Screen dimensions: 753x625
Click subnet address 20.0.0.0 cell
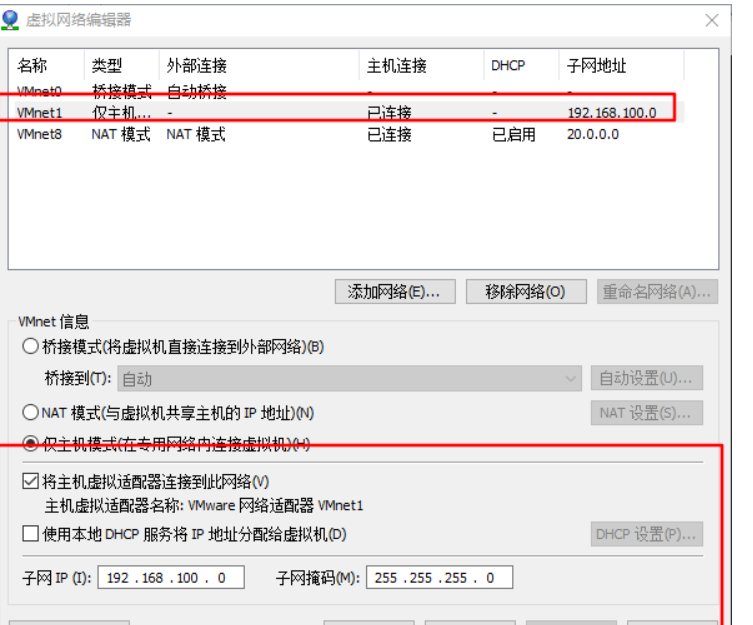593,134
